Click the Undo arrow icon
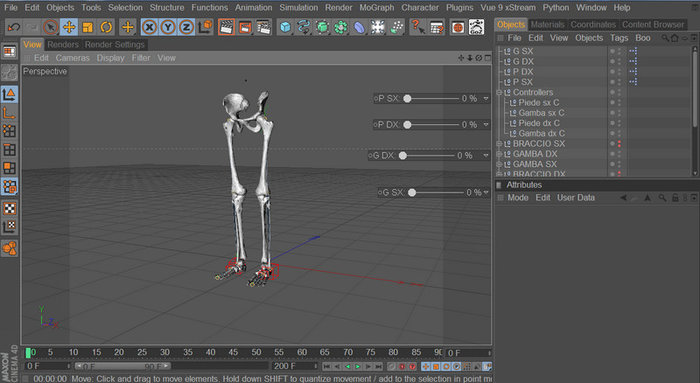Image resolution: width=700 pixels, height=383 pixels. tap(13, 27)
